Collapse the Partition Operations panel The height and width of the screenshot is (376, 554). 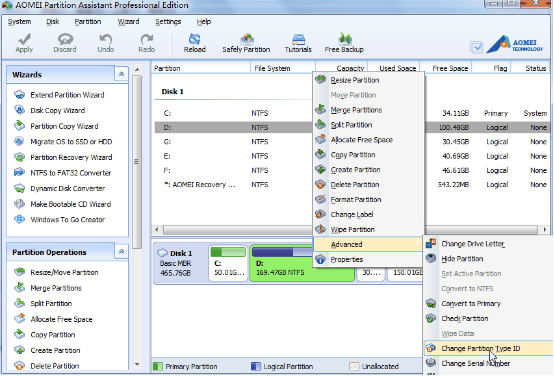point(121,252)
